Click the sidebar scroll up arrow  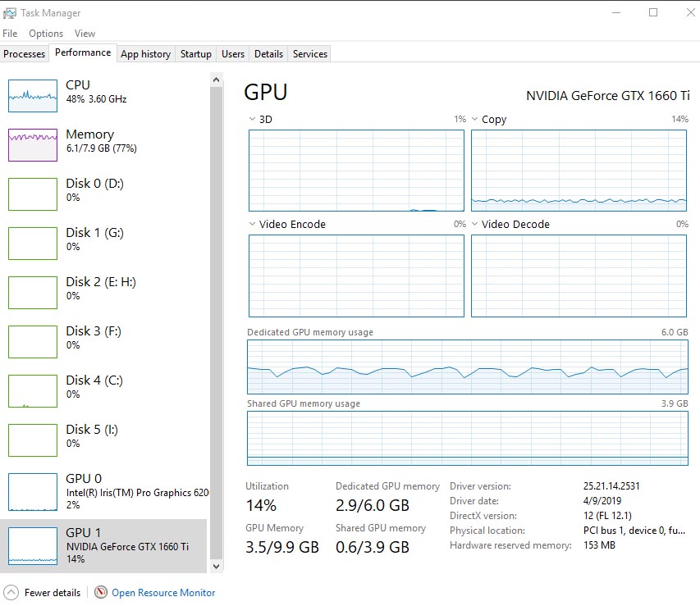[216, 80]
